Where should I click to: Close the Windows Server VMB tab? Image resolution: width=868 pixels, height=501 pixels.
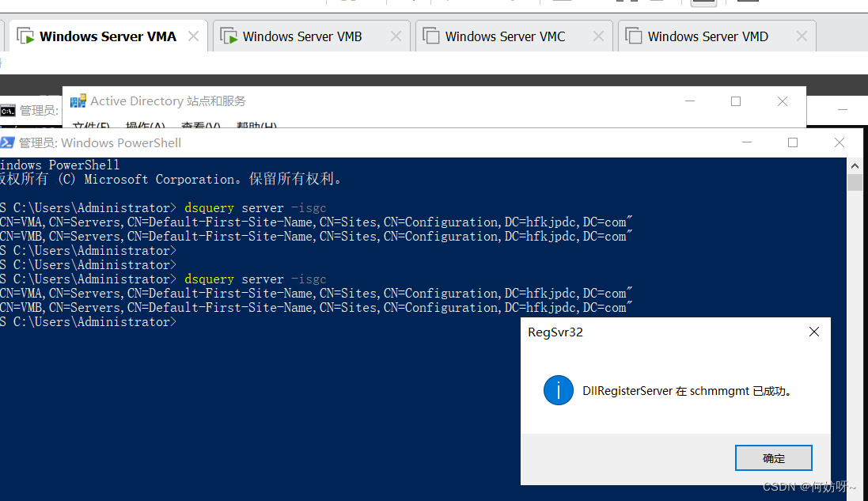396,36
